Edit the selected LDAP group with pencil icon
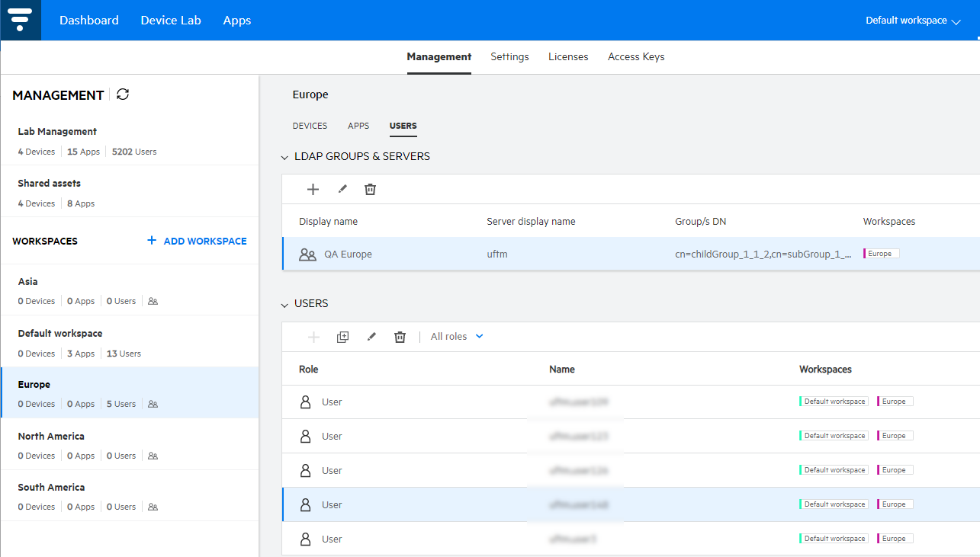 pyautogui.click(x=342, y=190)
